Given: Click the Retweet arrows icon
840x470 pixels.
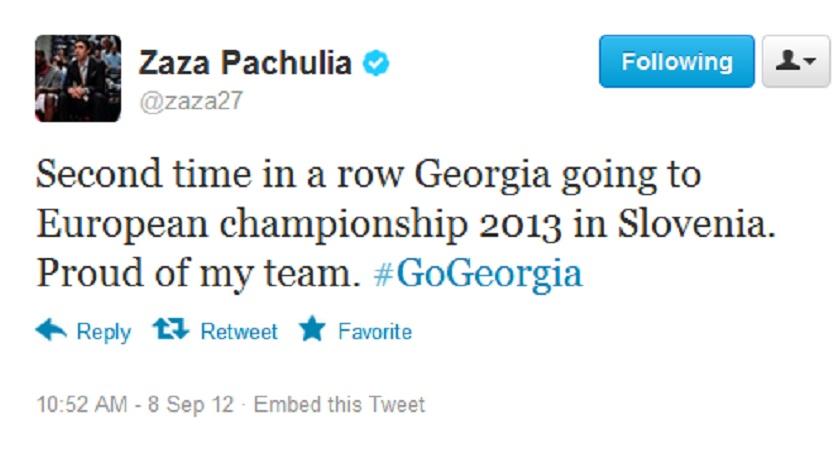Looking at the screenshot, I should [169, 330].
